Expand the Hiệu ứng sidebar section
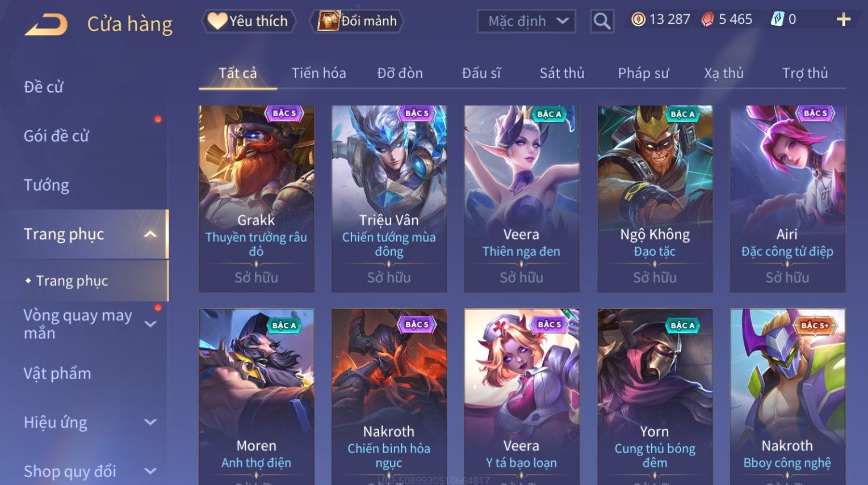The width and height of the screenshot is (868, 485). 150,422
